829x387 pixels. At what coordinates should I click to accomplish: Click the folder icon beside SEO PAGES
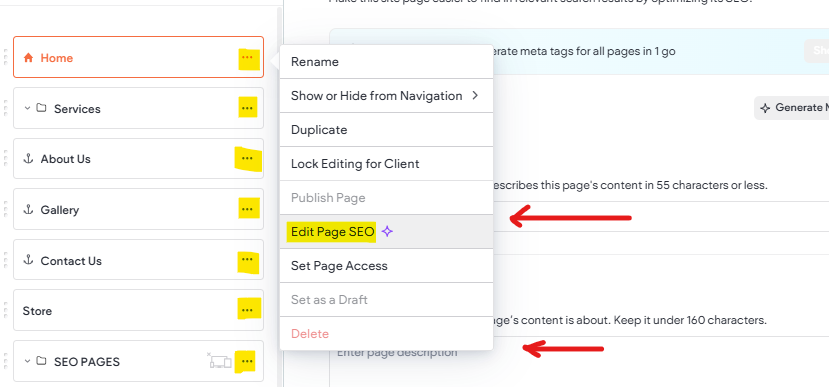pos(41,361)
